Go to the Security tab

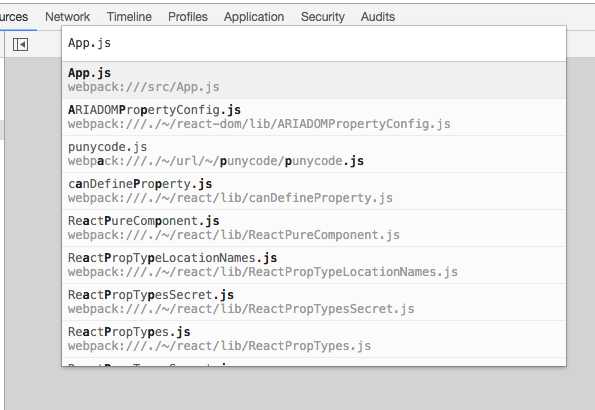tap(323, 17)
